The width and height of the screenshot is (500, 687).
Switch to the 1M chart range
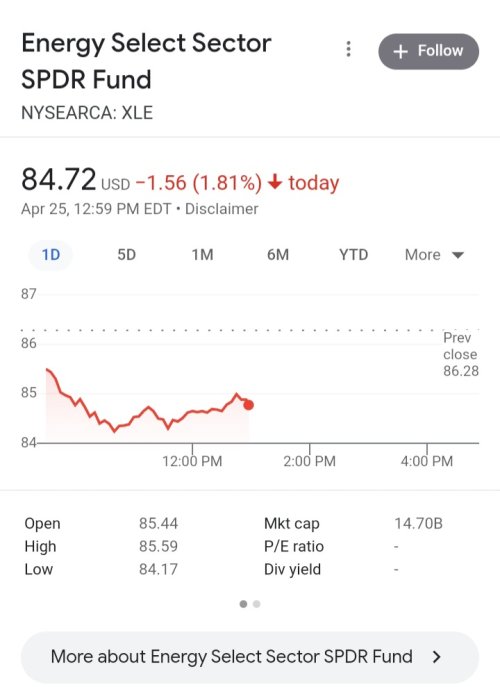point(202,255)
